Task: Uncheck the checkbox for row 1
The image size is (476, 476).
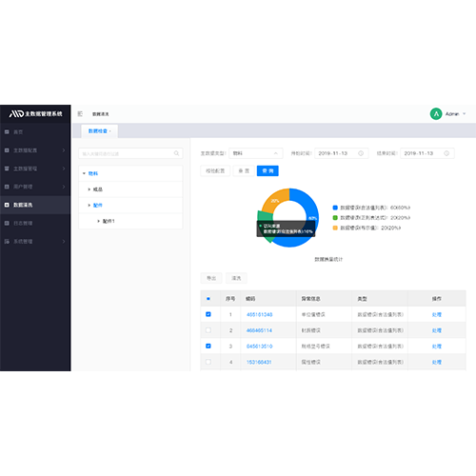Action: coord(208,314)
